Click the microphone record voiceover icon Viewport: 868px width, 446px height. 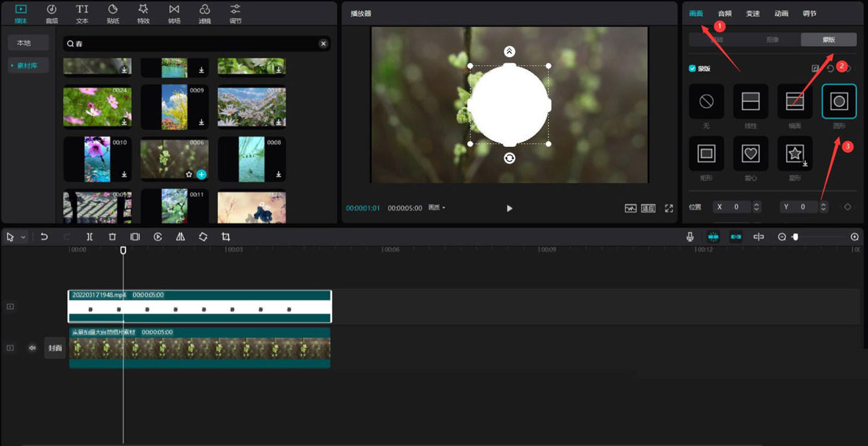[x=690, y=237]
